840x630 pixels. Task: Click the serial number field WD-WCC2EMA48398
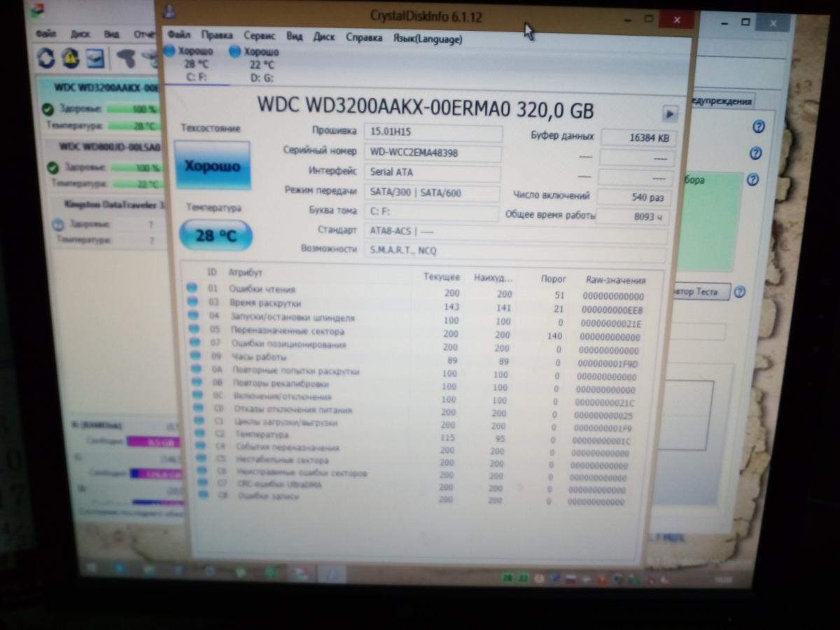pos(433,153)
